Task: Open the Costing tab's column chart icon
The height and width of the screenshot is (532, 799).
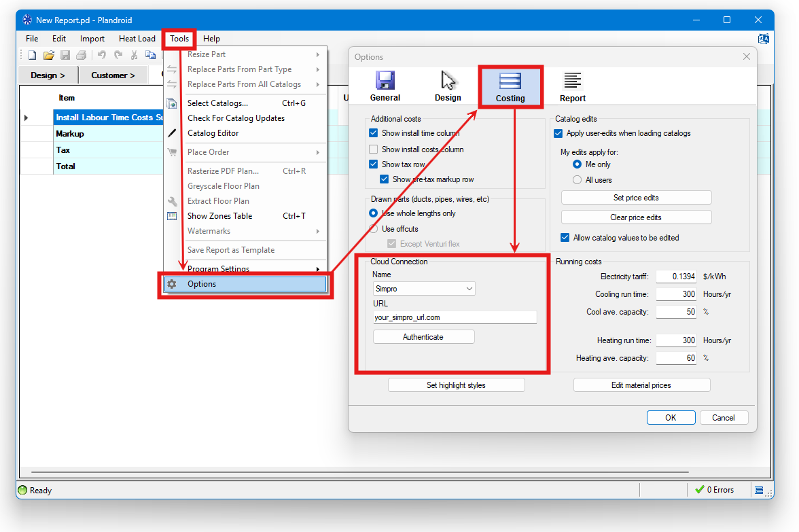Action: tap(510, 79)
